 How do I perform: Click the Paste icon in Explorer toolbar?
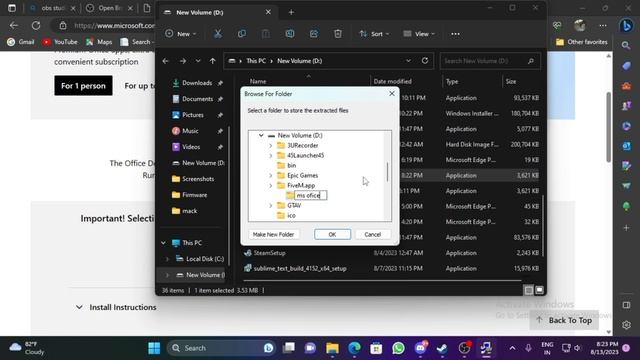coord(266,34)
